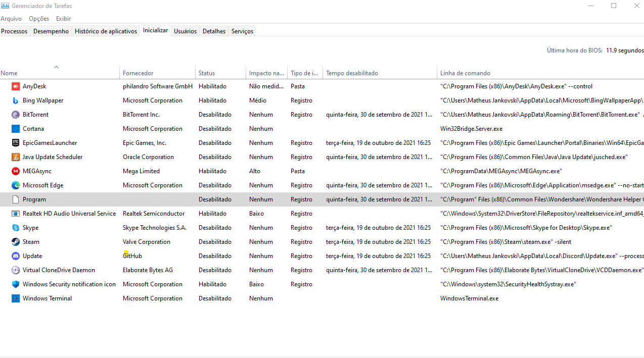
Task: Sort by the Tempo desabilitado column
Action: (380, 73)
